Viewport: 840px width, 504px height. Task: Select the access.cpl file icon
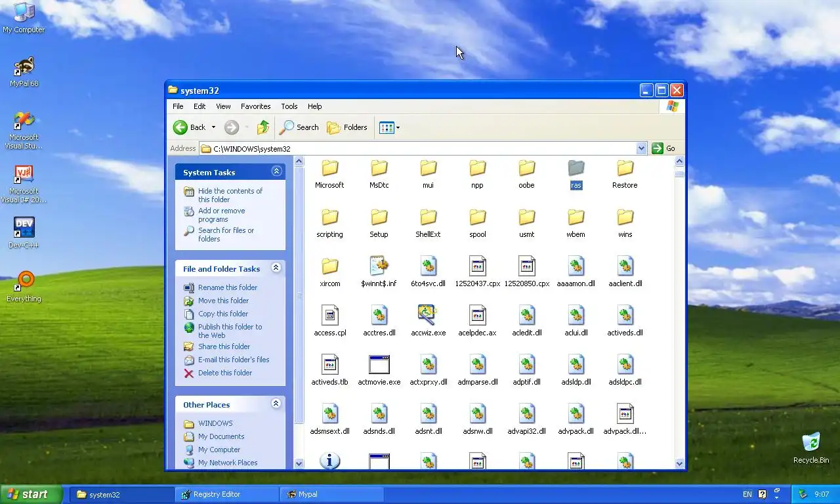coord(329,315)
